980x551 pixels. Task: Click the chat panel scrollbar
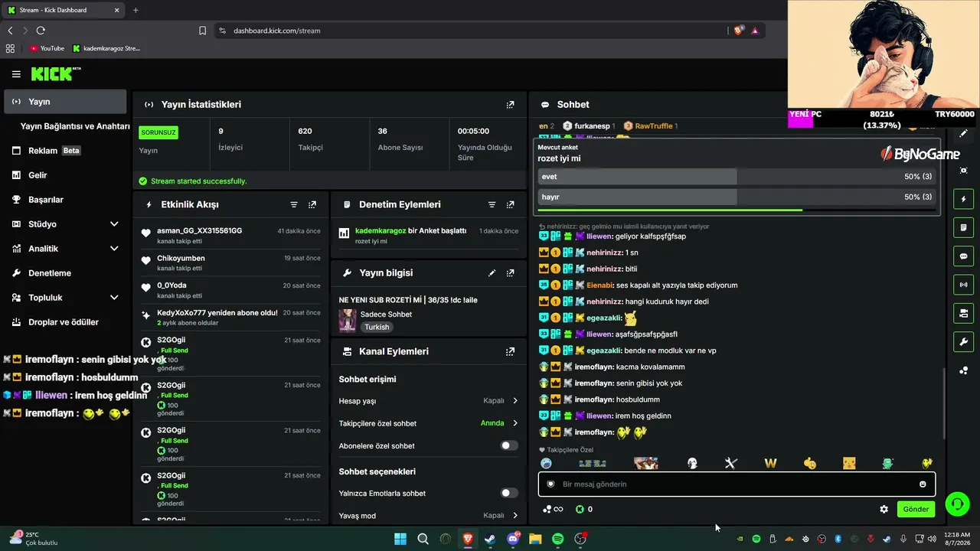coord(944,402)
